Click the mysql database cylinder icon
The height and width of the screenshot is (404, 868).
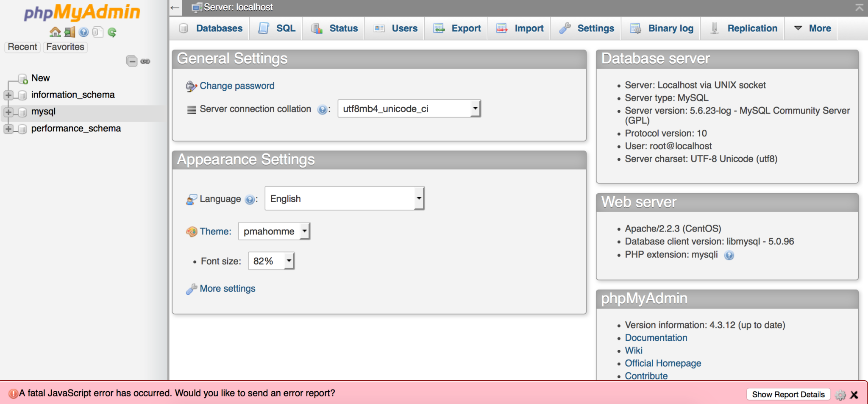22,112
